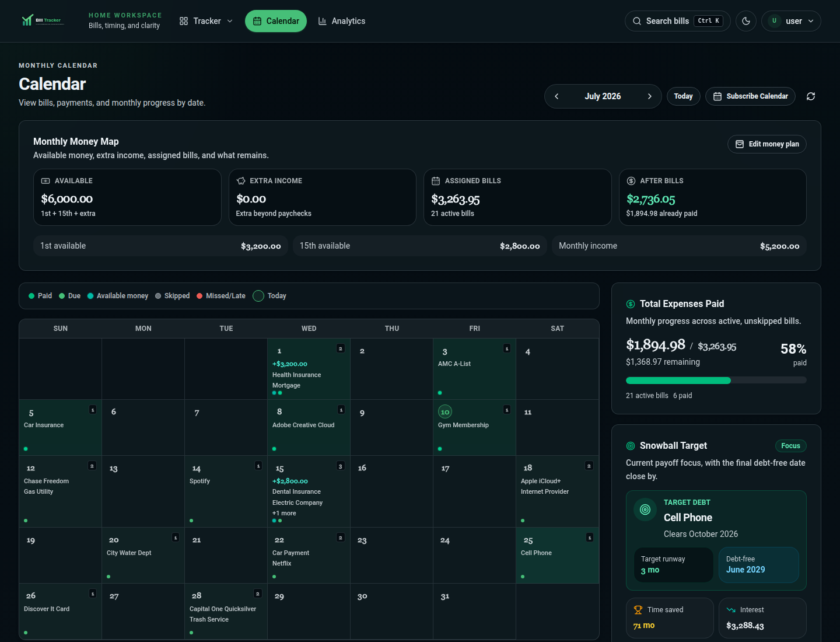840x642 pixels.
Task: Switch to the Analytics tab
Action: [x=342, y=21]
